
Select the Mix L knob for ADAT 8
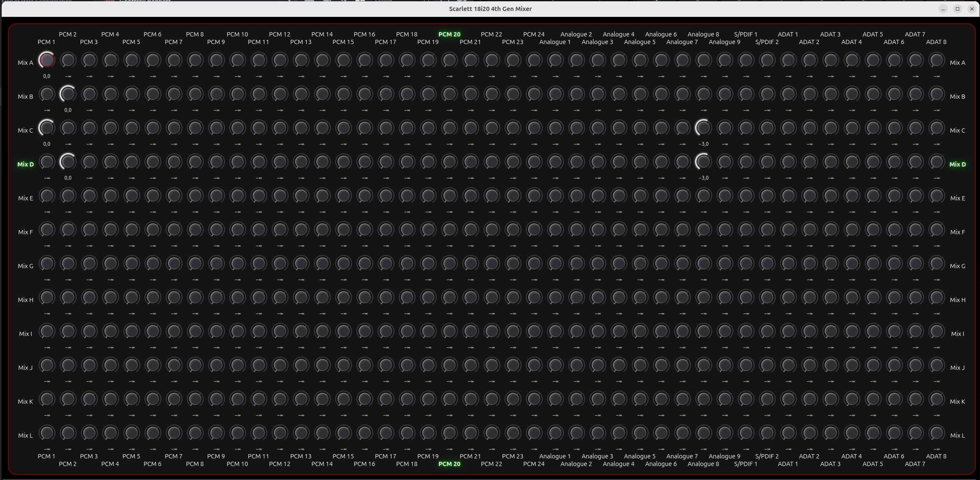click(936, 433)
